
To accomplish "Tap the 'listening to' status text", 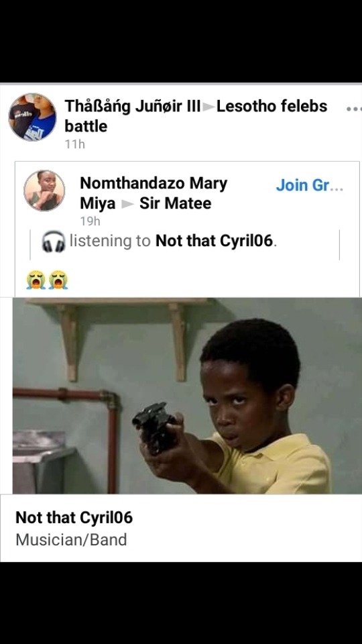I will (110, 241).
